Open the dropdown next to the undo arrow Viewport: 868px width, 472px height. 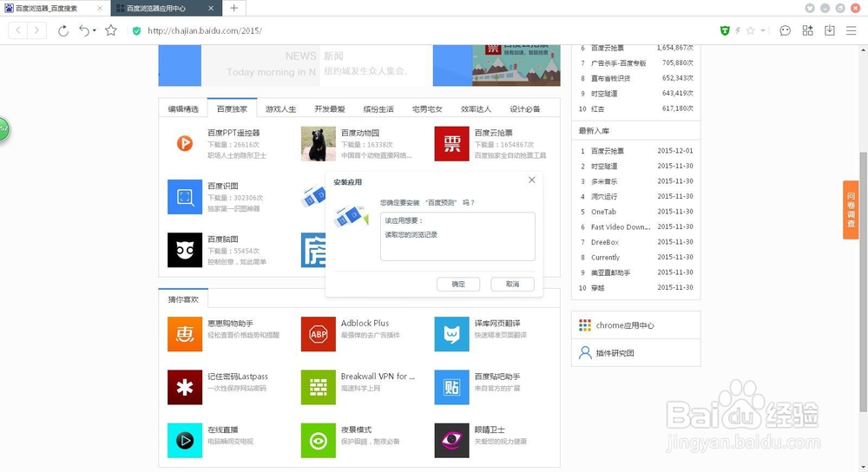point(94,30)
